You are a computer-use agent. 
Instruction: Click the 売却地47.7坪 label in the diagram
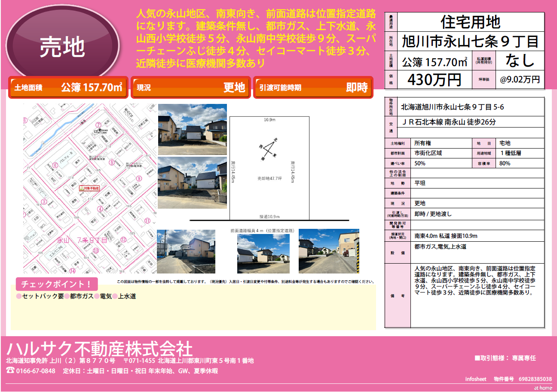point(269,179)
